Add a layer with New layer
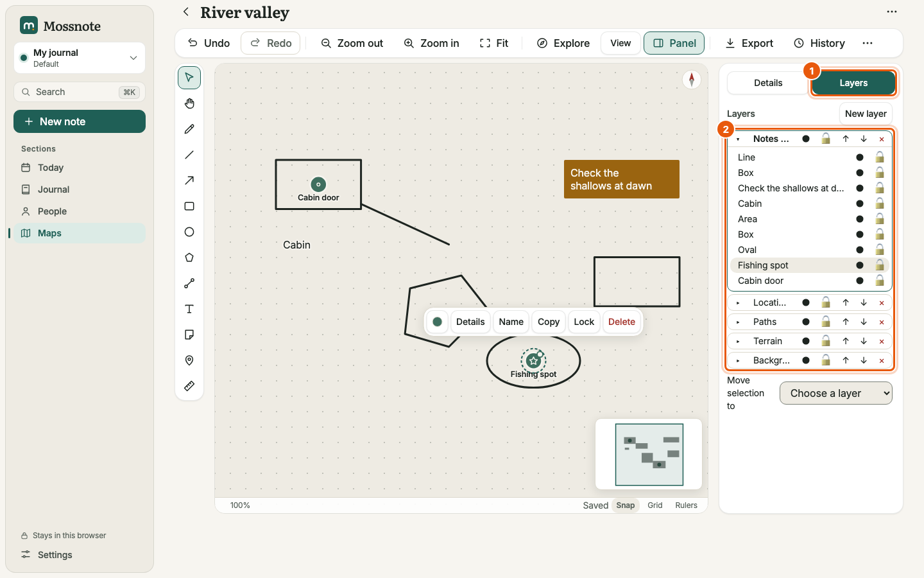Viewport: 924px width, 578px height. coord(866,114)
